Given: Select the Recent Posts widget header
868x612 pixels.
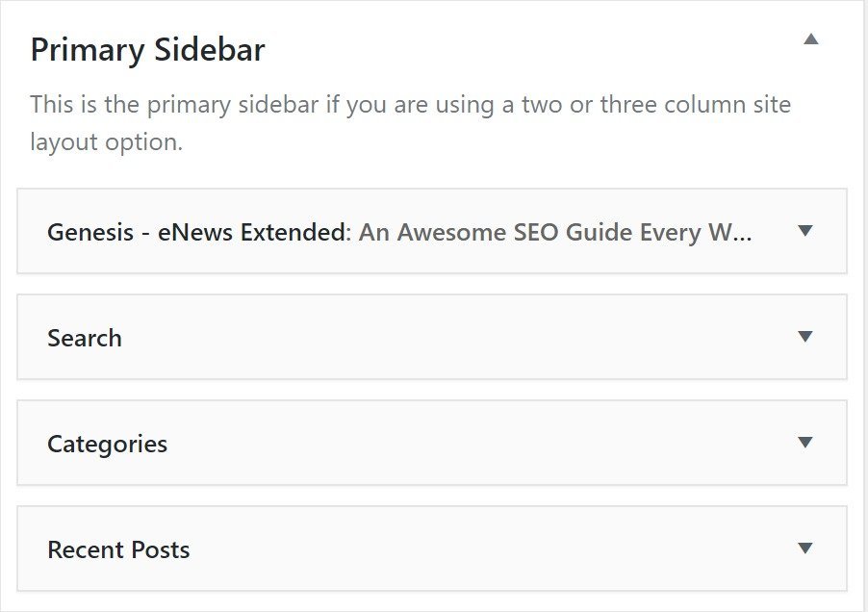Looking at the screenshot, I should point(118,549).
